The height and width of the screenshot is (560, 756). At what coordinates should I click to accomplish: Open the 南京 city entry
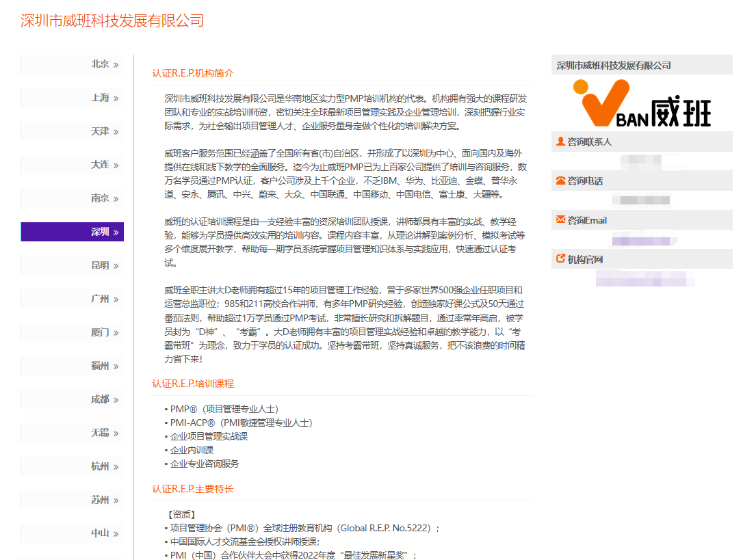73,198
